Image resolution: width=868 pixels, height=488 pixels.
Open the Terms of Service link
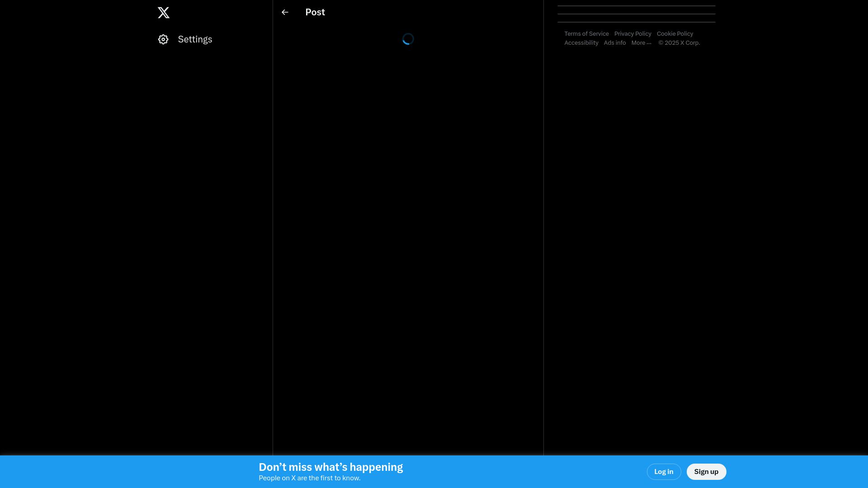586,34
